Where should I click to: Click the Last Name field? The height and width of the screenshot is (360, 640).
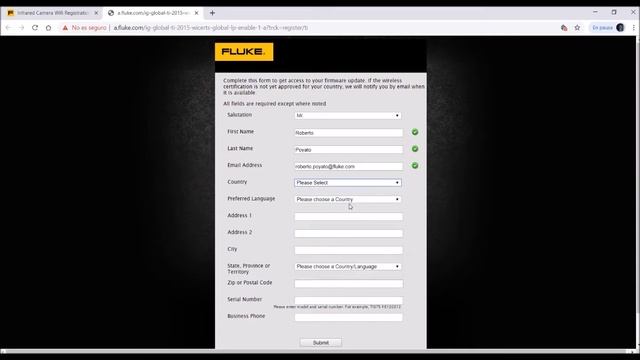pyautogui.click(x=349, y=149)
